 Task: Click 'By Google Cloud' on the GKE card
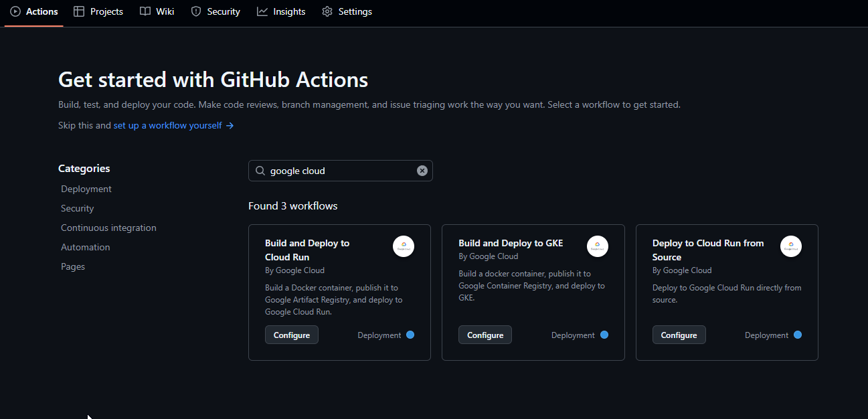[489, 256]
